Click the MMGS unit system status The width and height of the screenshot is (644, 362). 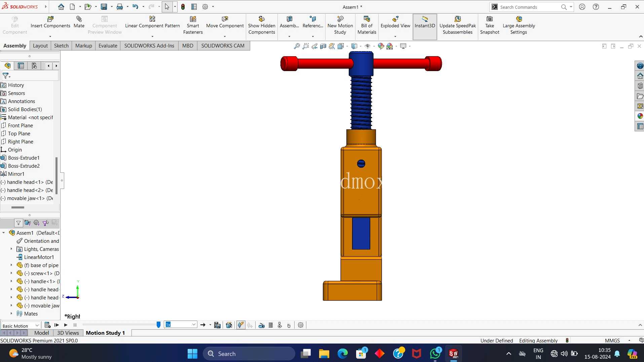pos(612,340)
